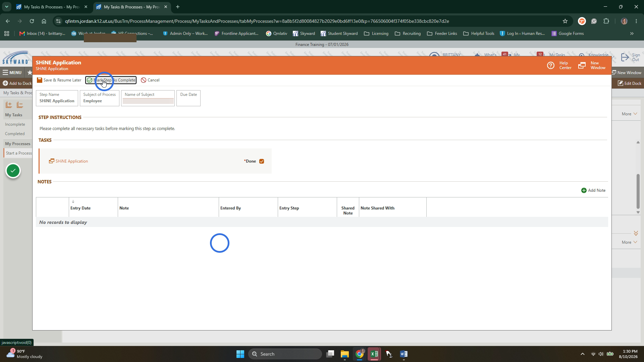Sort notes by Entry Date column
644x362 pixels.
80,208
